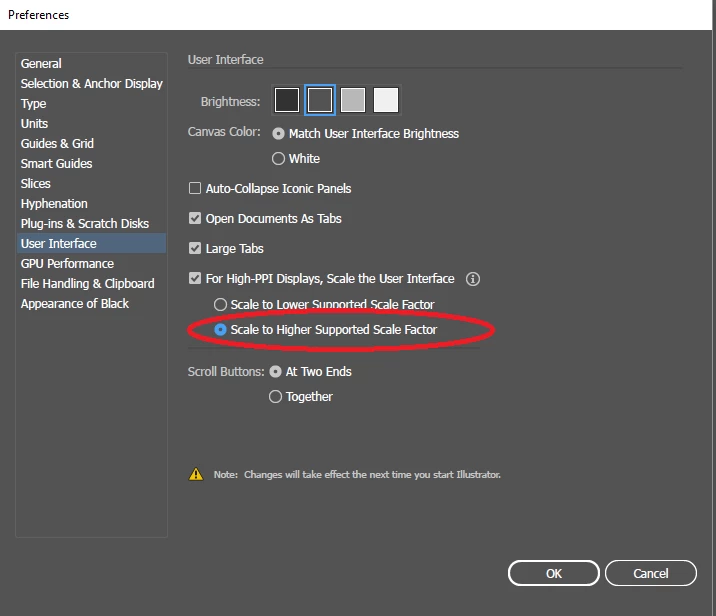716x616 pixels.
Task: Open the Slices preferences category
Action: tap(91, 184)
